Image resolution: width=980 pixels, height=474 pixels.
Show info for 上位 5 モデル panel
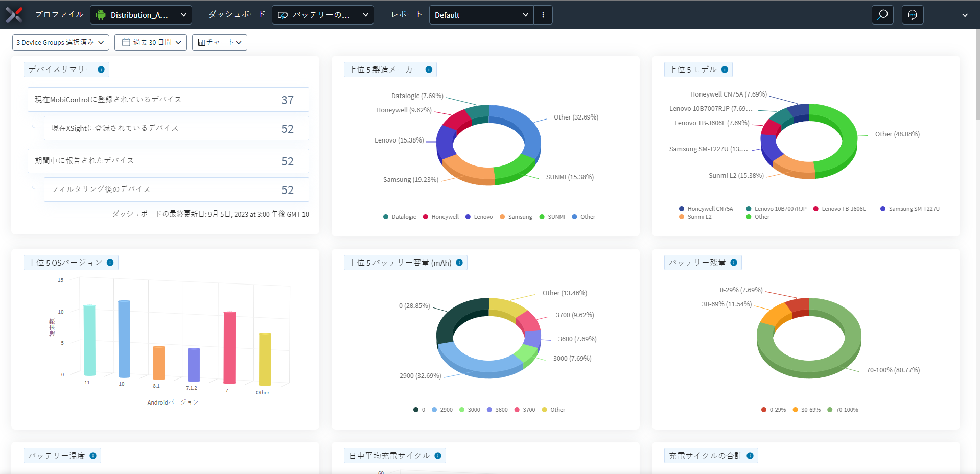(725, 69)
